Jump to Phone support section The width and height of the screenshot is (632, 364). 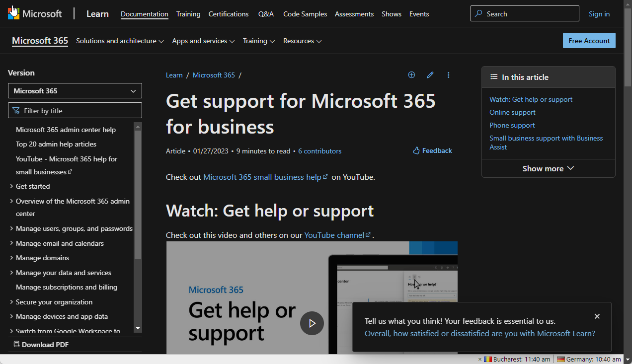click(512, 125)
